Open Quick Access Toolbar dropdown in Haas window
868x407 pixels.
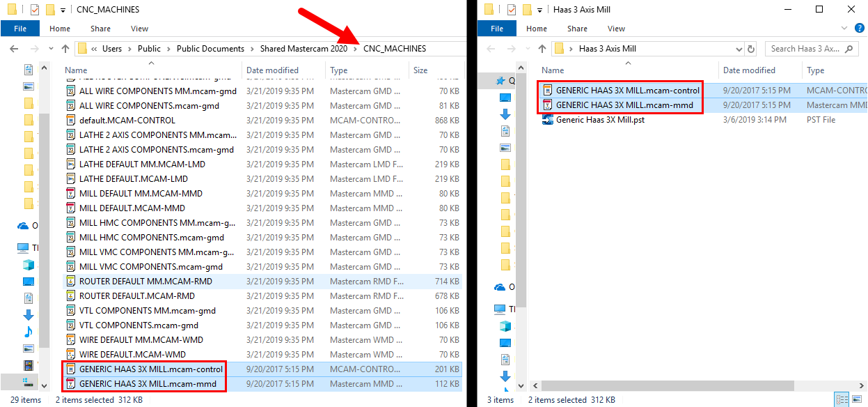coord(540,10)
